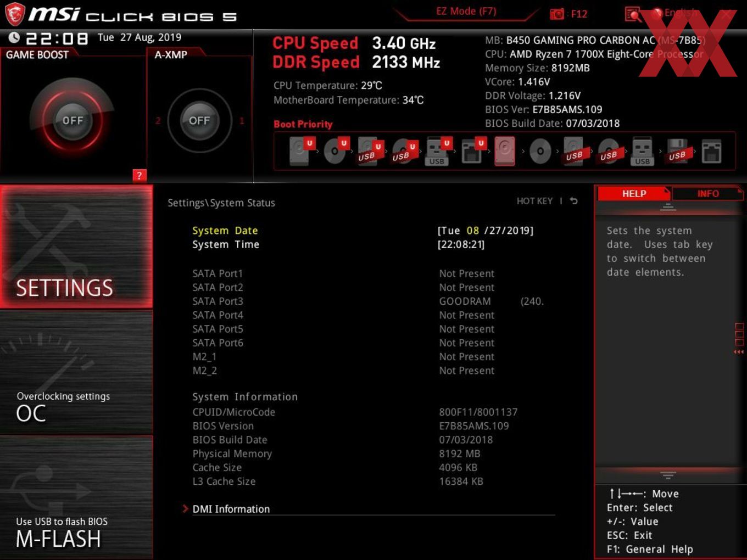The width and height of the screenshot is (747, 560).
Task: Select the System Date row label
Action: pyautogui.click(x=225, y=231)
